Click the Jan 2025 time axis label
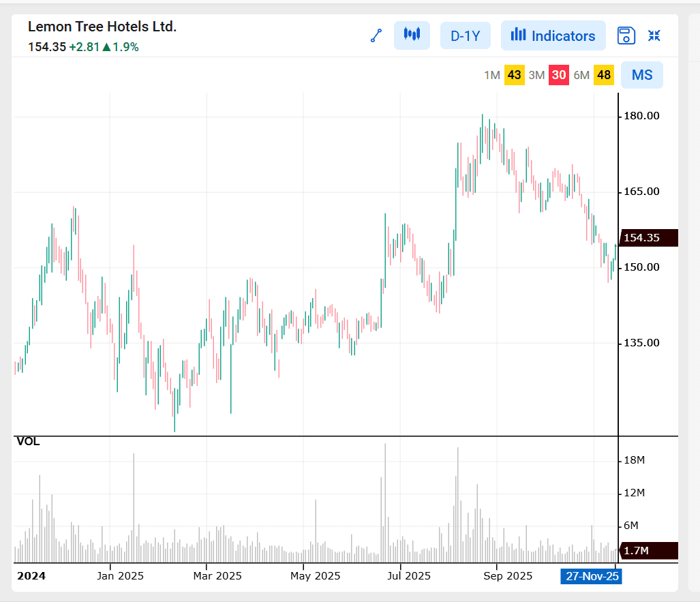 click(x=120, y=576)
